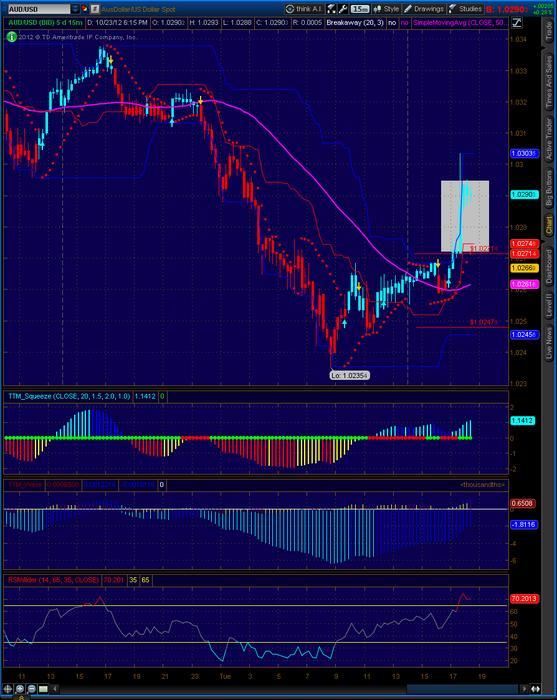Click the Drawings pencil icon
This screenshot has width=557, height=700.
[408, 9]
